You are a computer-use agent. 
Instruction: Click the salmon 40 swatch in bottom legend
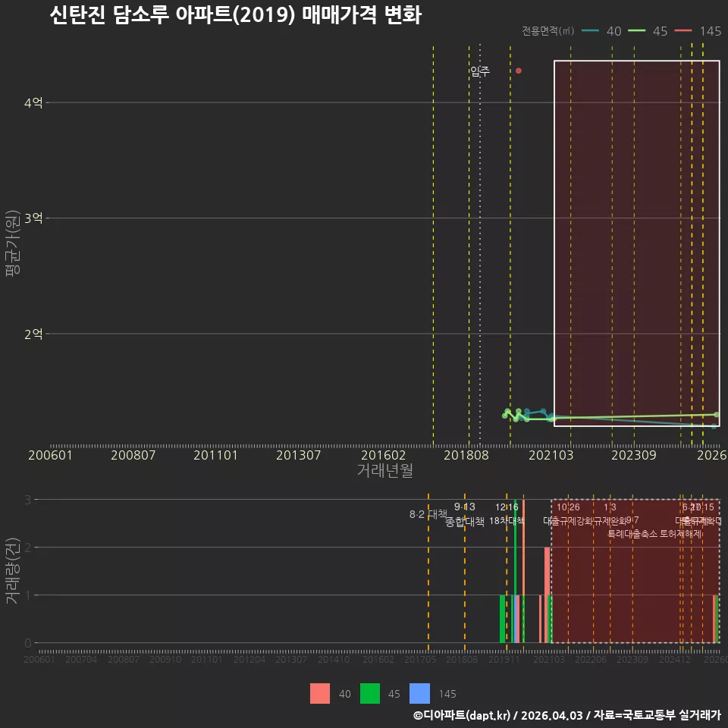[320, 694]
